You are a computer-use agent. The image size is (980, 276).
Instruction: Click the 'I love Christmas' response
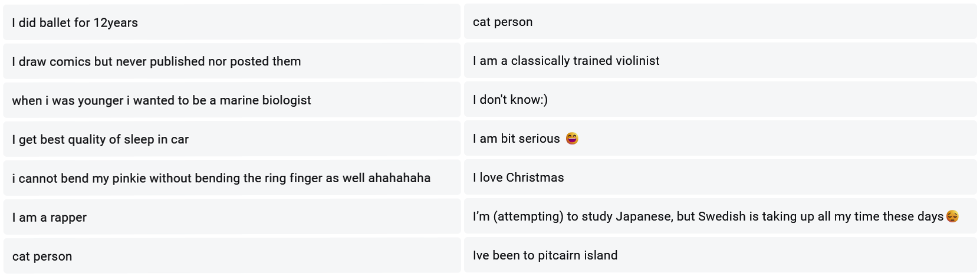coord(518,178)
